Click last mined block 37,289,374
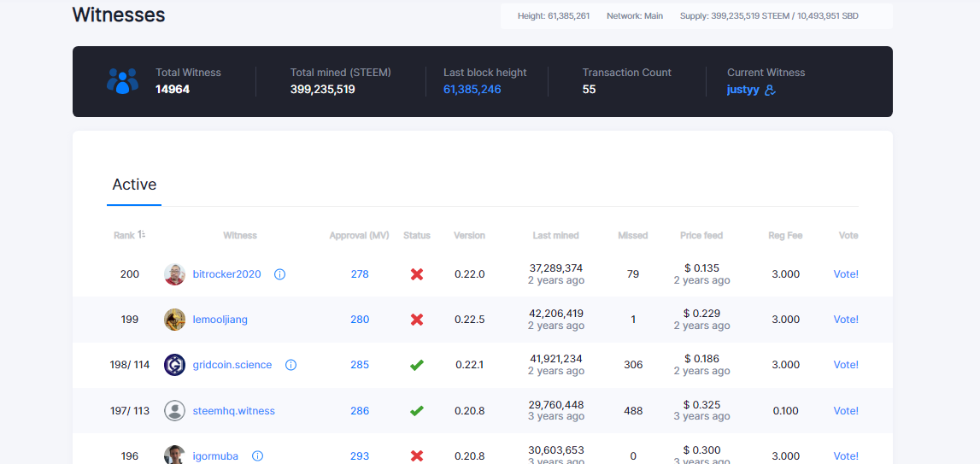 tap(555, 267)
